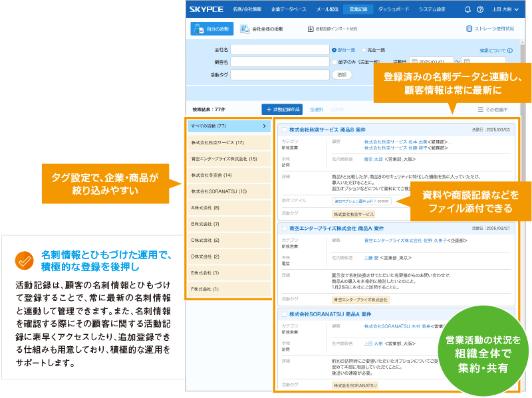Open the start date calendar icon
Image resolution: width=532 pixels, height=398 pixels.
414,62
